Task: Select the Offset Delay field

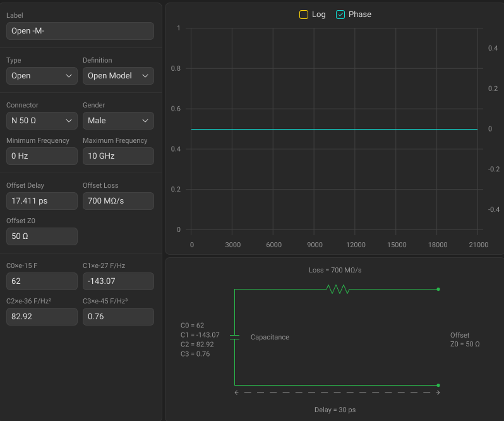Action: [x=42, y=201]
